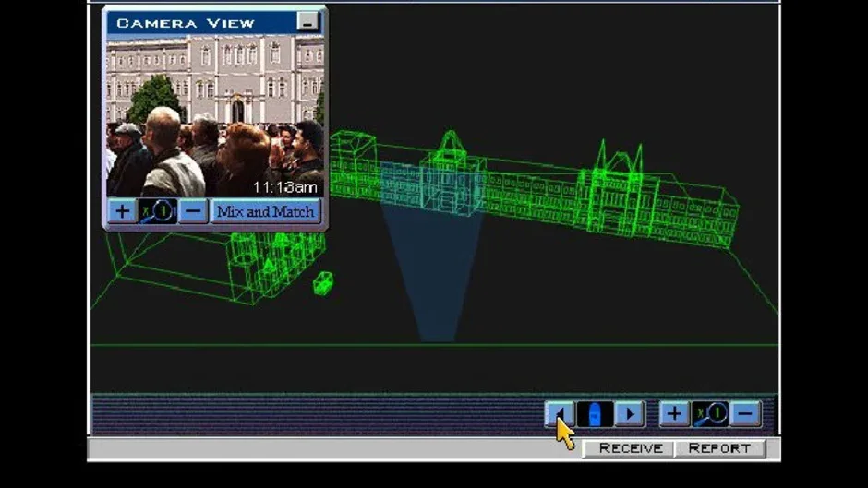Image resolution: width=868 pixels, height=488 pixels.
Task: Click the Camera View magnifier x1 icon
Action: point(158,211)
